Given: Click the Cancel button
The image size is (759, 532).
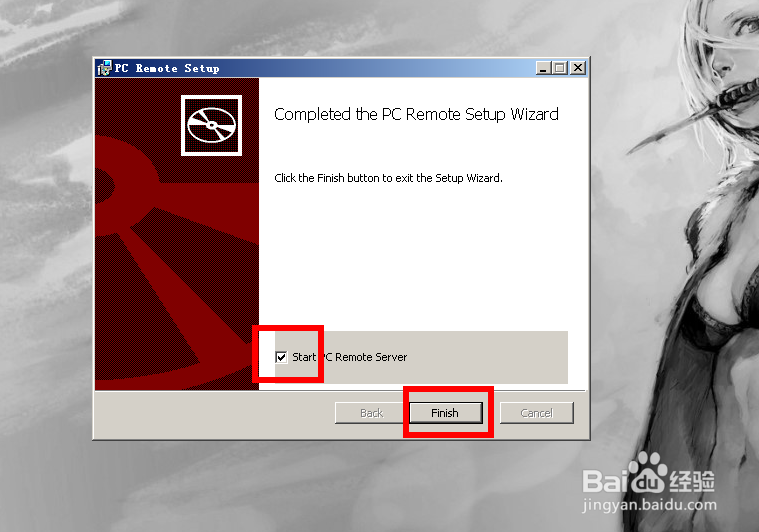Looking at the screenshot, I should (x=536, y=413).
